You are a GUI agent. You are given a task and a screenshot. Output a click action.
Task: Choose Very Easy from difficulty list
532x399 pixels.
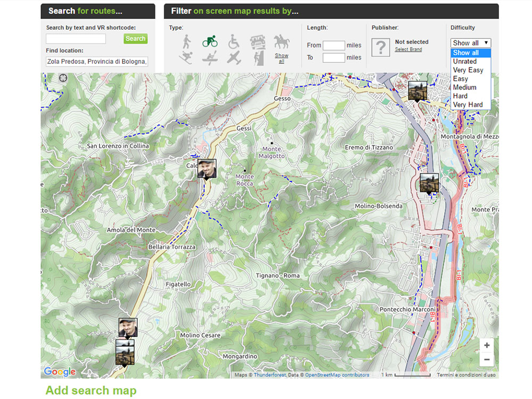click(x=468, y=70)
